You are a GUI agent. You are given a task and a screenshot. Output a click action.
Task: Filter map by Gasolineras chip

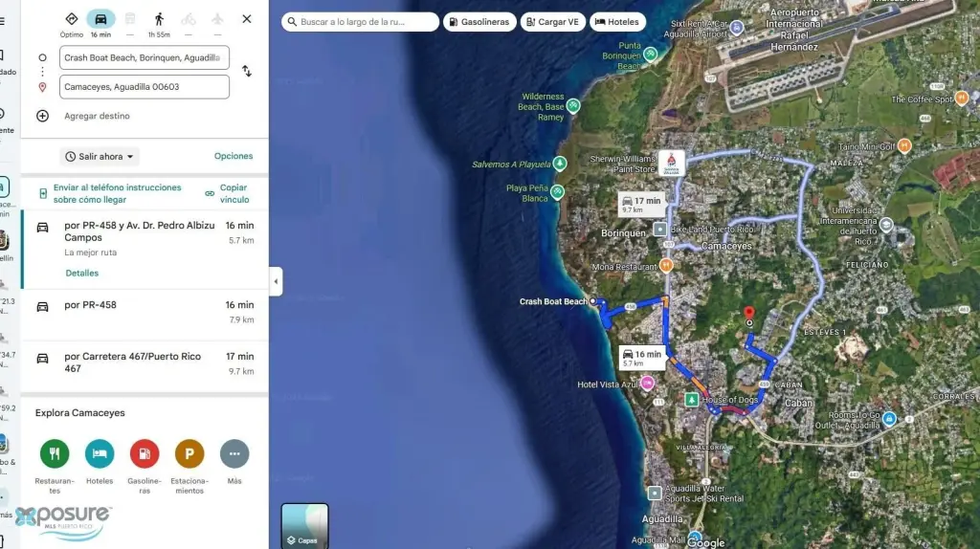point(479,22)
